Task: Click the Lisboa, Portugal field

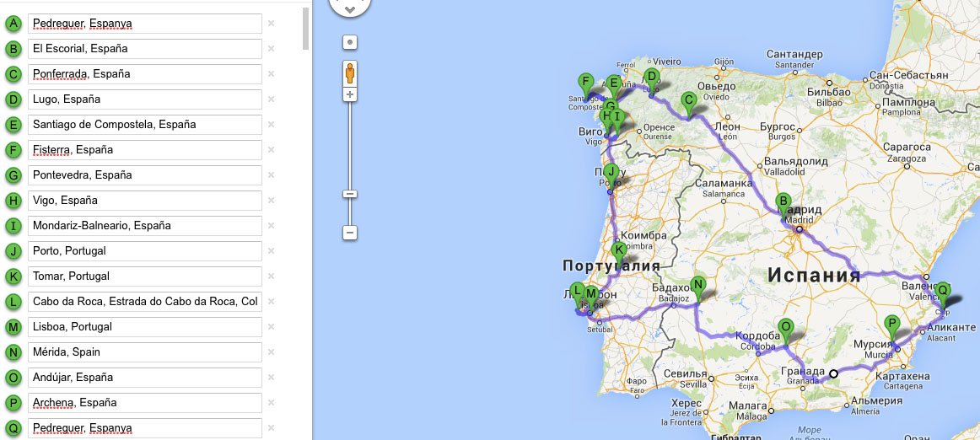Action: click(144, 327)
